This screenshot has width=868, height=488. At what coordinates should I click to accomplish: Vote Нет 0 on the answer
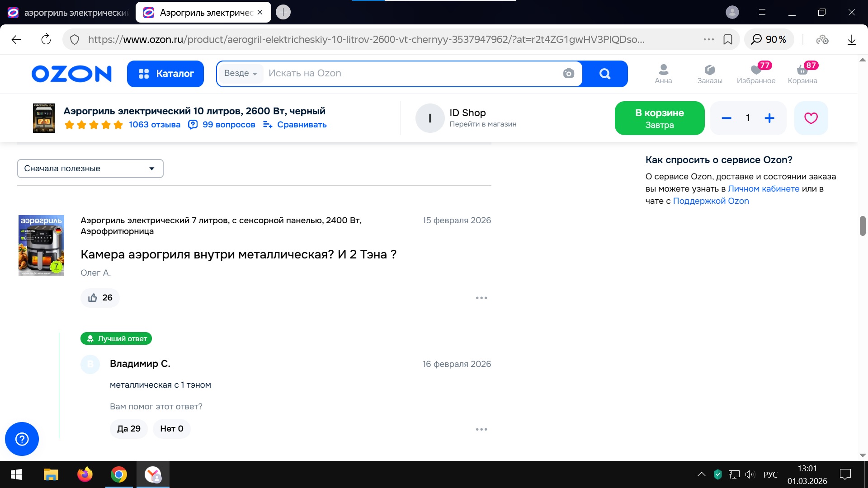(171, 429)
